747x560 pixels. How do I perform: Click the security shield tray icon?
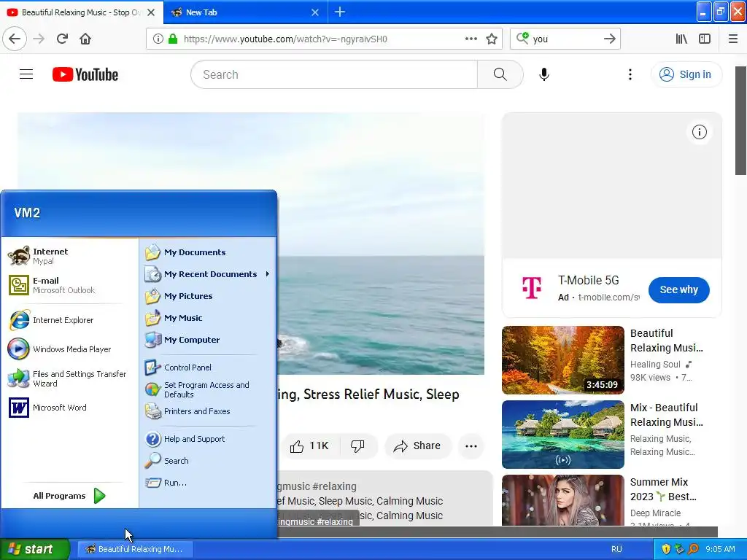(x=666, y=549)
